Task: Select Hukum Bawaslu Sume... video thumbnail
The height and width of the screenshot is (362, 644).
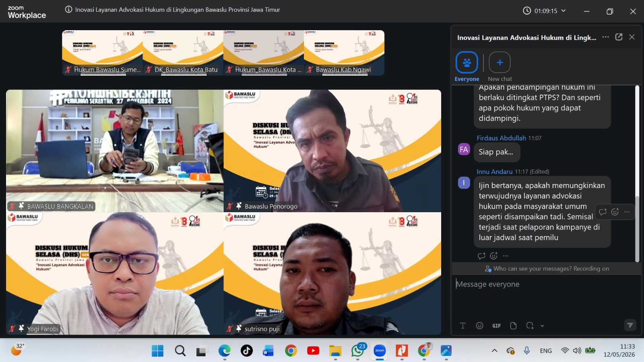Action: 102,53
